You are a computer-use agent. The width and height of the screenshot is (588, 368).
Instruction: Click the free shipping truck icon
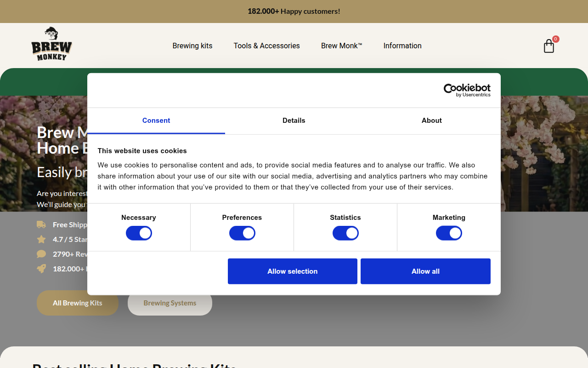coord(41,224)
